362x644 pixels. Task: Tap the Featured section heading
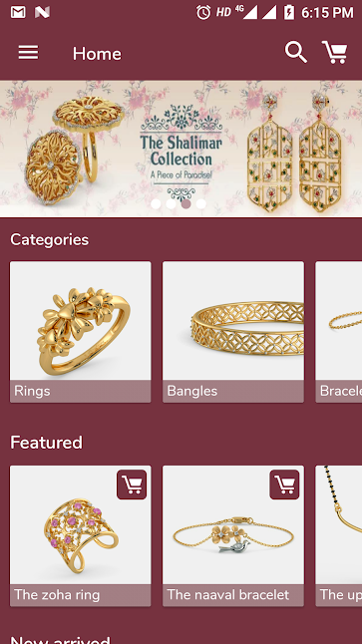pyautogui.click(x=47, y=443)
